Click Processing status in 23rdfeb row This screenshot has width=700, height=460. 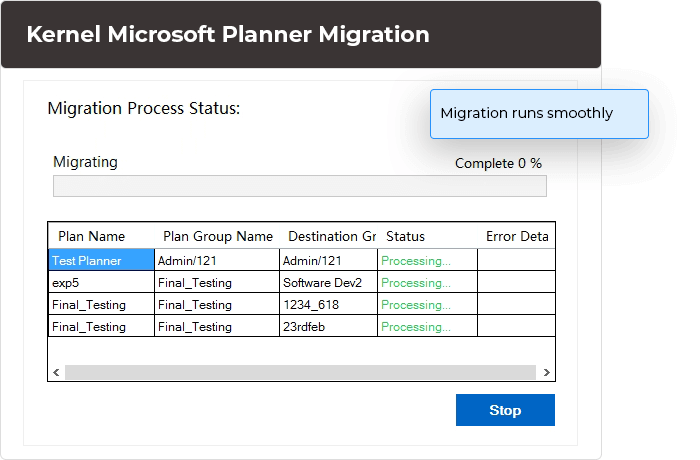click(x=428, y=326)
